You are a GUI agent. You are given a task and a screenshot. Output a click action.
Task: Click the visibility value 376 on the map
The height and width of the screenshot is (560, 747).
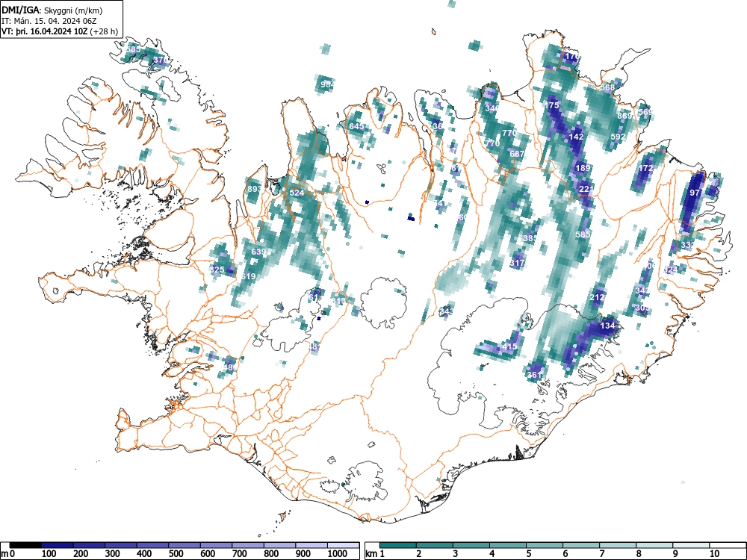[161, 60]
